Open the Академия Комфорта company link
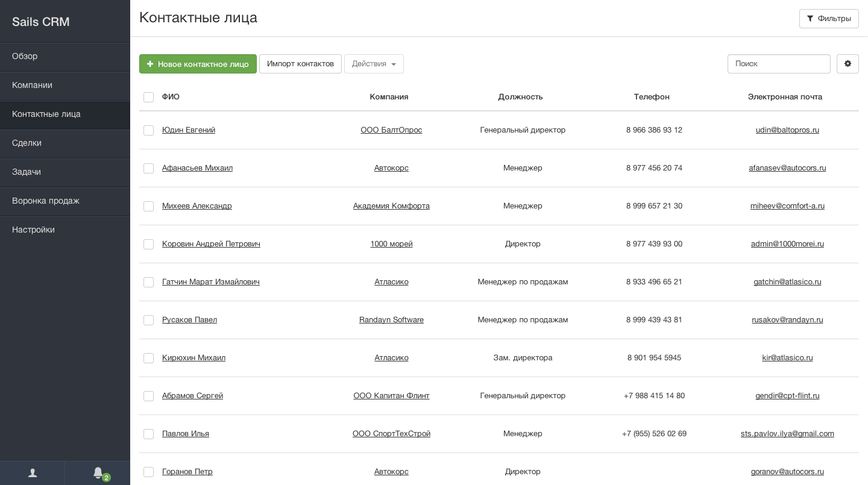This screenshot has height=485, width=868. tap(391, 206)
